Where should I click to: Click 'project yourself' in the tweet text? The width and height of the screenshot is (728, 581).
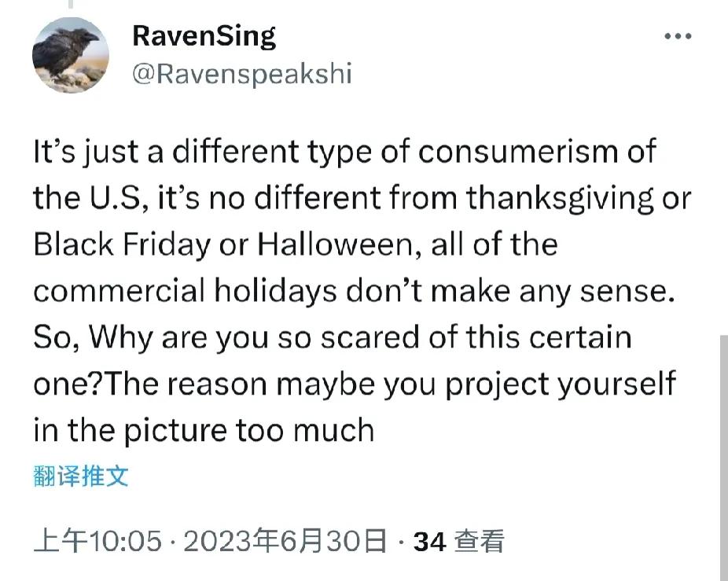point(561,384)
